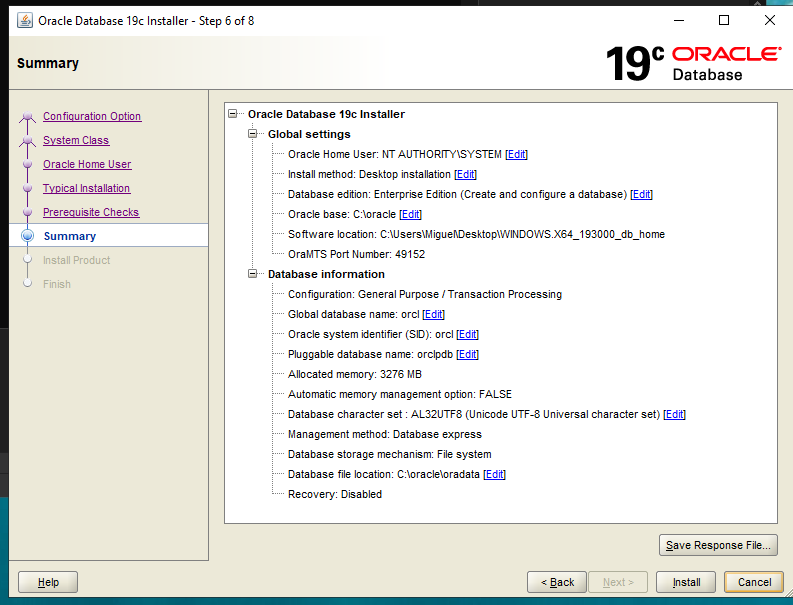793x605 pixels.
Task: Revisit the Prerequisite Checks step
Action: [x=91, y=212]
